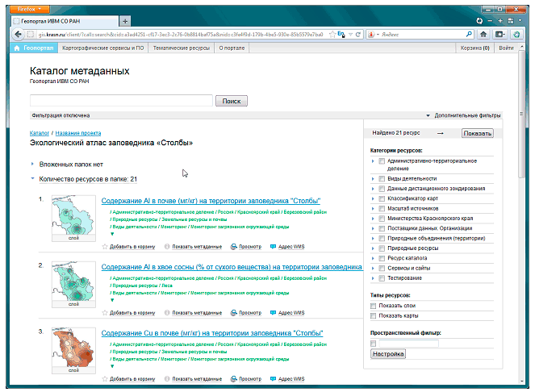Click add-to-basket star icon for first resource
Image resolution: width=535 pixels, height=392 pixels.
point(105,246)
